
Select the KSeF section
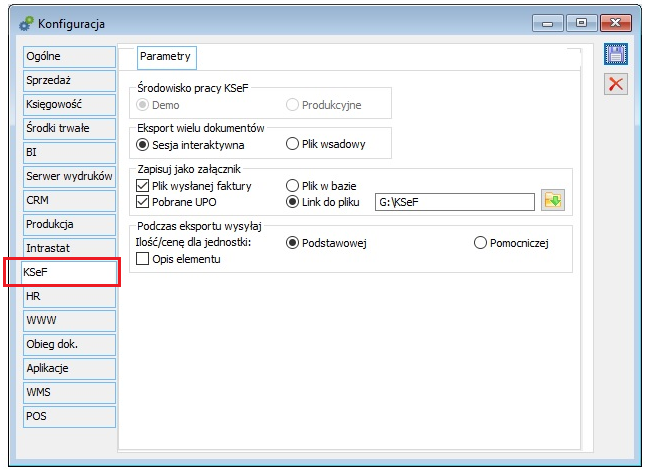69,272
